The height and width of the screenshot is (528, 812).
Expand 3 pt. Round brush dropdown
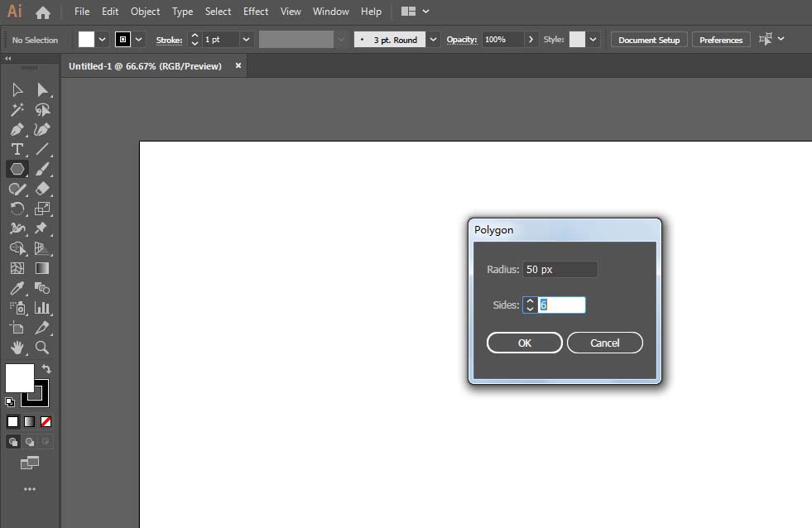(433, 40)
